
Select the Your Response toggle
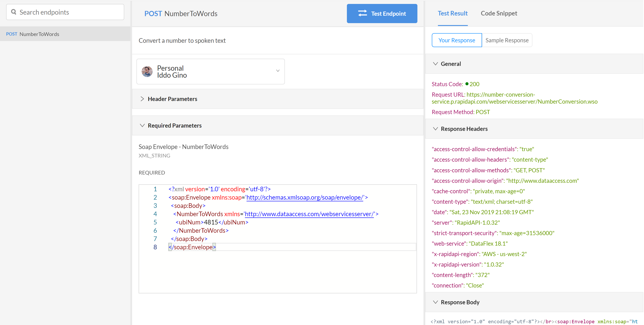point(456,40)
